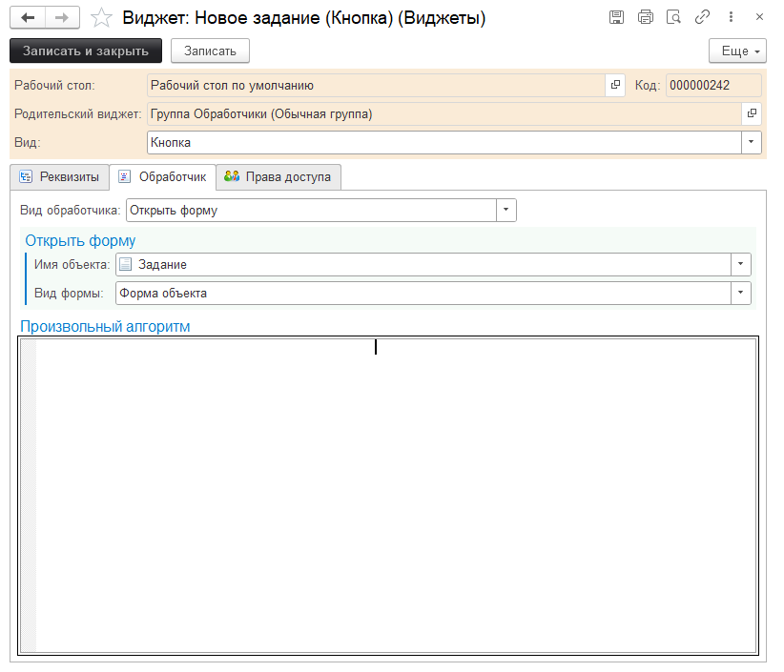
Task: Add widget to favorites with star
Action: [101, 18]
